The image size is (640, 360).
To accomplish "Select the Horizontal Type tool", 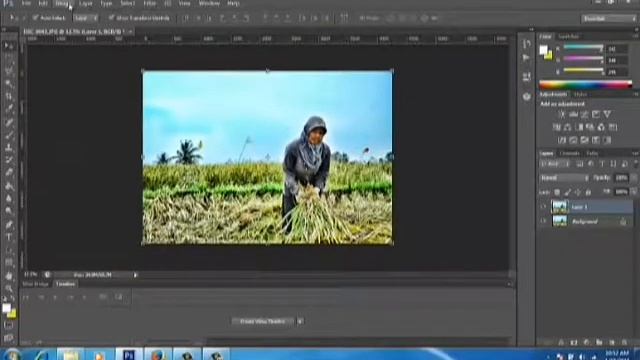I will (8, 237).
